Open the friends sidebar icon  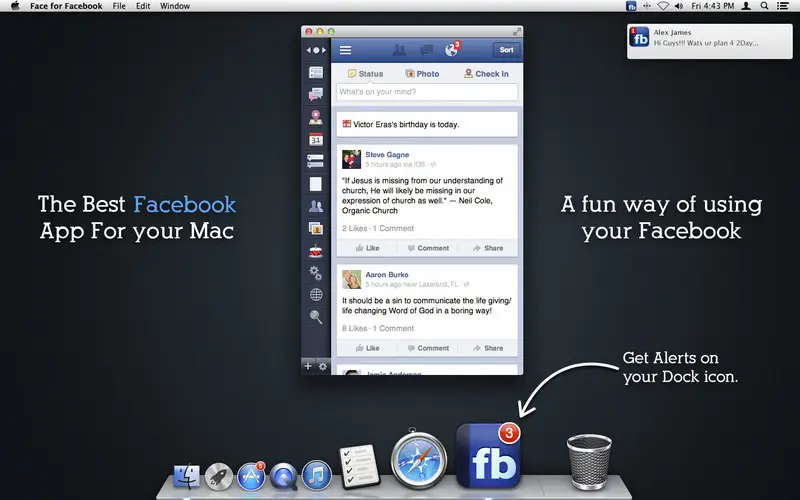pos(316,206)
